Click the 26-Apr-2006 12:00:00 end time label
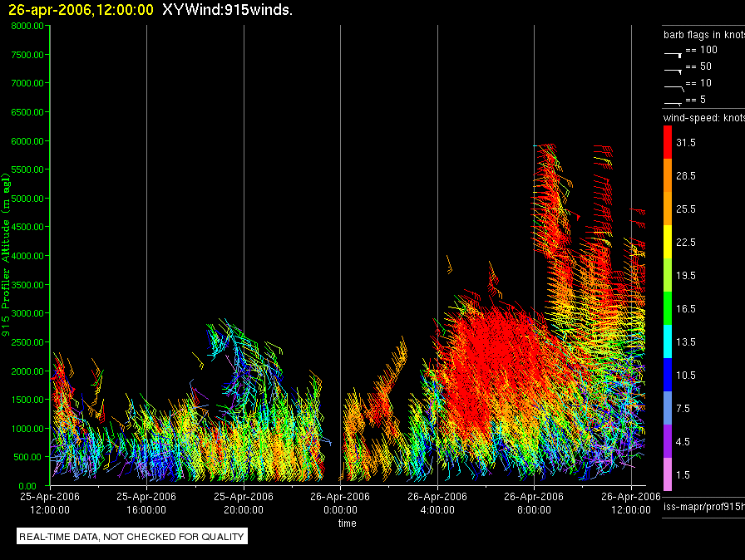The width and height of the screenshot is (745, 560). [x=631, y=503]
